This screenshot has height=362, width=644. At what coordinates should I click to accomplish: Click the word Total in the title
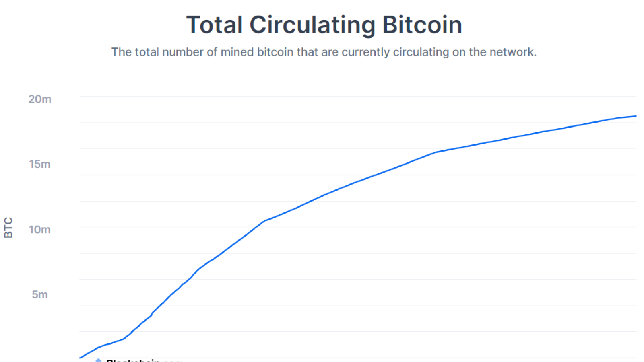pyautogui.click(x=215, y=25)
